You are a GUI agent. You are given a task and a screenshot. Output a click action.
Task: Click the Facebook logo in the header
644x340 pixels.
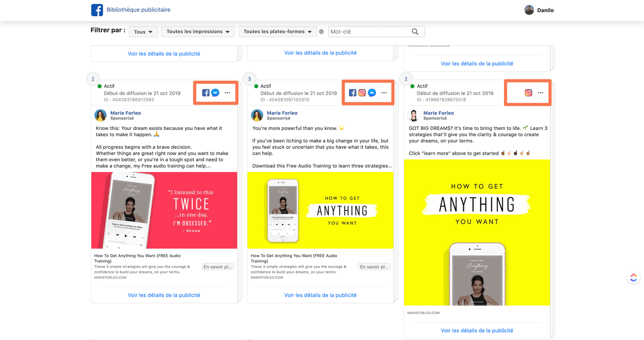point(97,10)
